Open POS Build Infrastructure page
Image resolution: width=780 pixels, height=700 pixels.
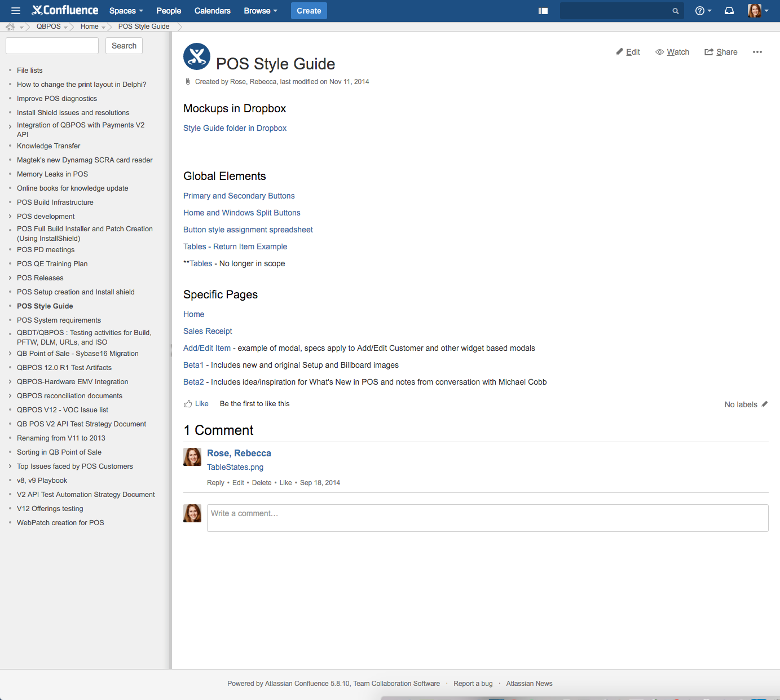55,202
